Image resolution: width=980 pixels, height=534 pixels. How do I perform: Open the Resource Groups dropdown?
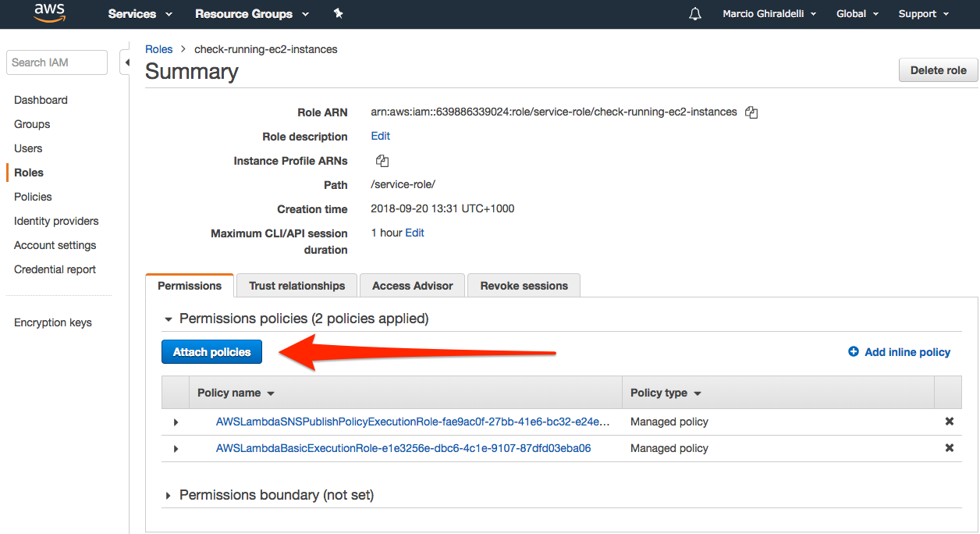[252, 14]
